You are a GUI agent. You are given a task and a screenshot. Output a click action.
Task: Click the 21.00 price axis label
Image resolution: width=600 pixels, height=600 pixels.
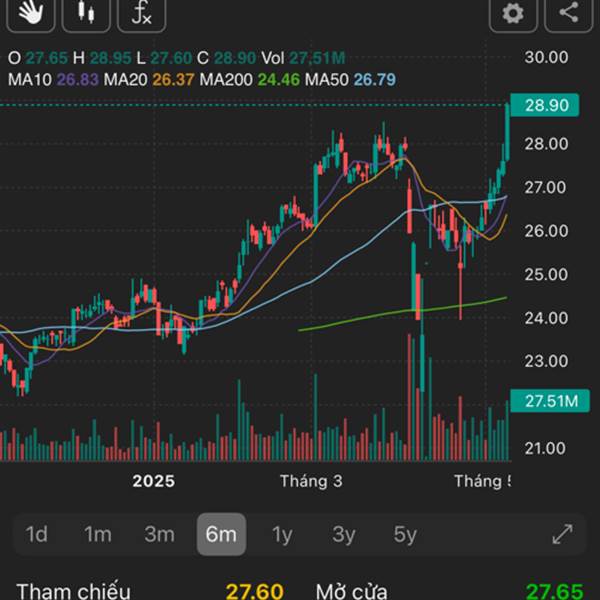[545, 448]
